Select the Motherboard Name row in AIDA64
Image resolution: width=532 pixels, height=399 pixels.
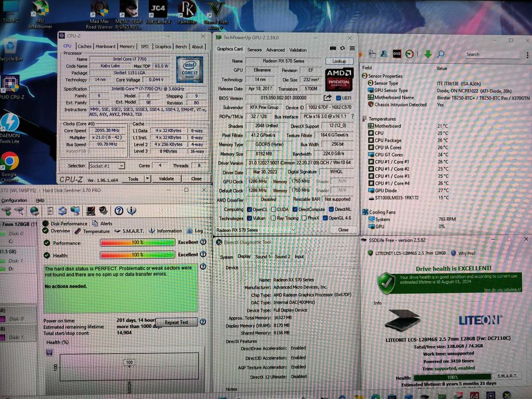coord(448,97)
